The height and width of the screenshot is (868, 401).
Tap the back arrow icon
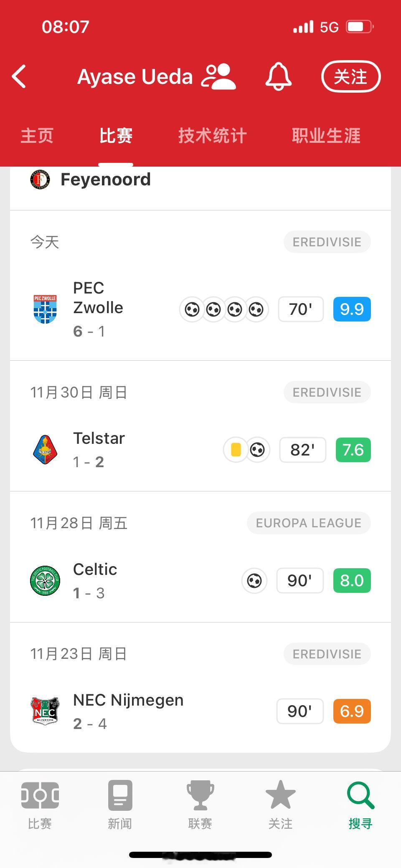pyautogui.click(x=19, y=76)
